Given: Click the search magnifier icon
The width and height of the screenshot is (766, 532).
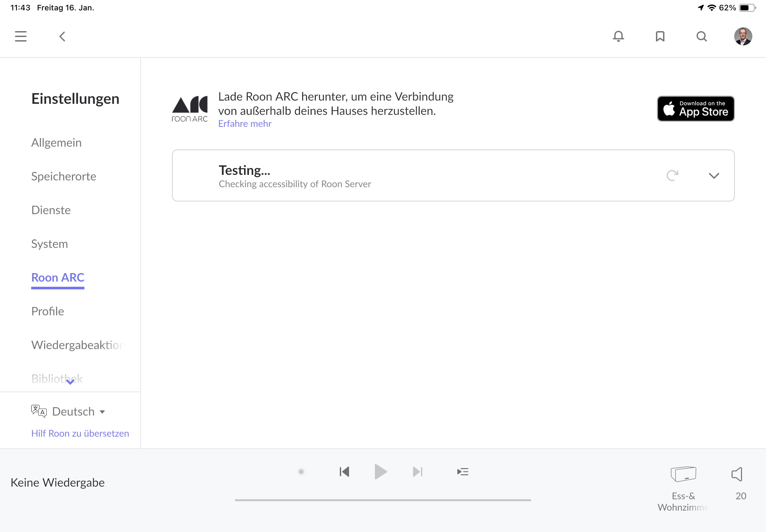Looking at the screenshot, I should [702, 36].
